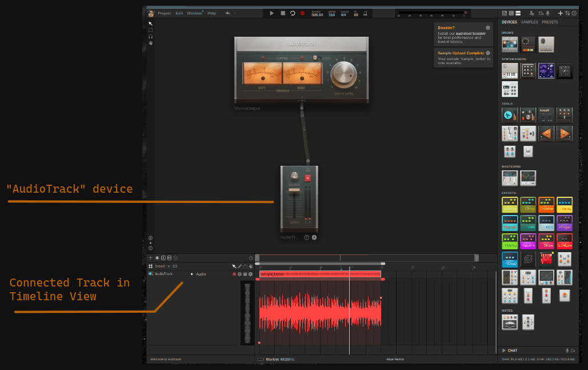
Task: Add the left-pointing orange triangle tool device
Action: pyautogui.click(x=546, y=133)
